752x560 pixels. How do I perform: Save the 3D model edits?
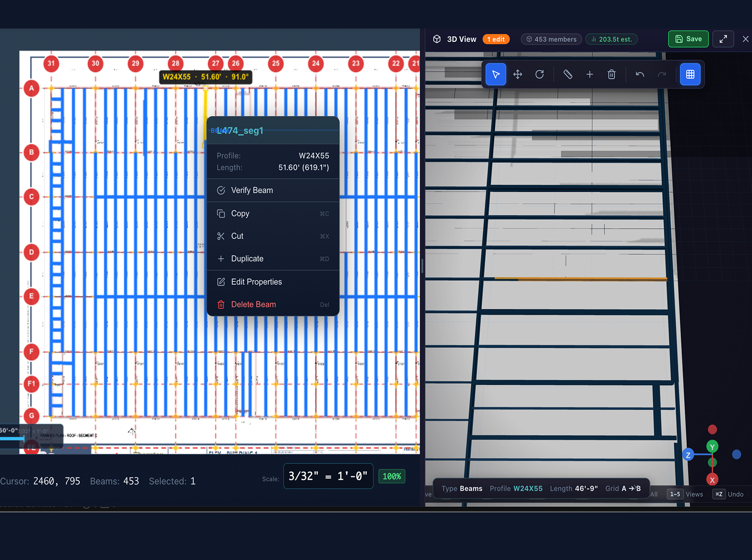click(688, 39)
